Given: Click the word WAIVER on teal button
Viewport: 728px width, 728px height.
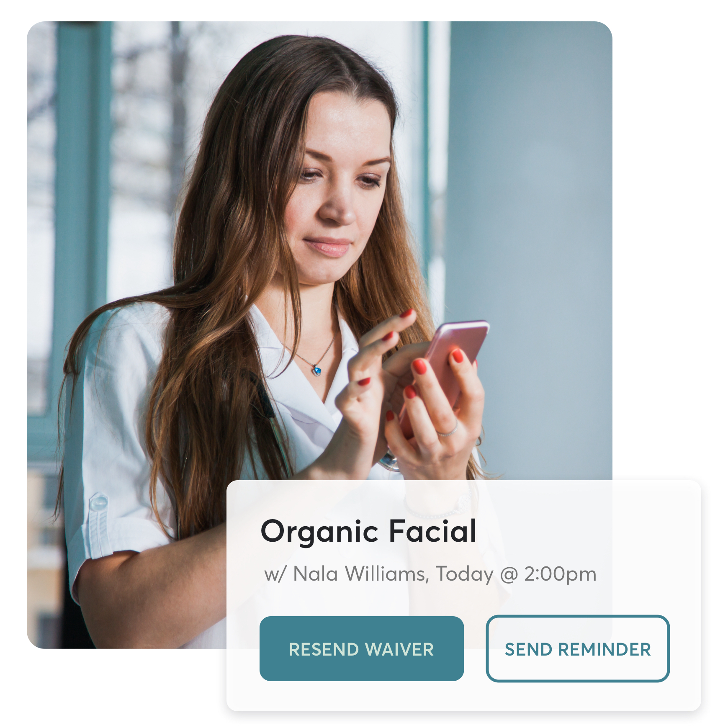Looking at the screenshot, I should (399, 649).
